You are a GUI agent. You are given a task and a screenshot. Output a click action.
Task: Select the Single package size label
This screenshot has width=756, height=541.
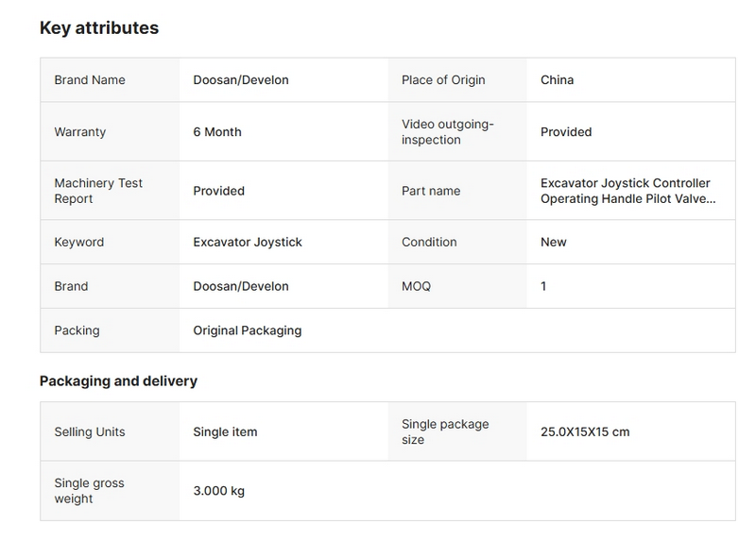[x=445, y=432]
